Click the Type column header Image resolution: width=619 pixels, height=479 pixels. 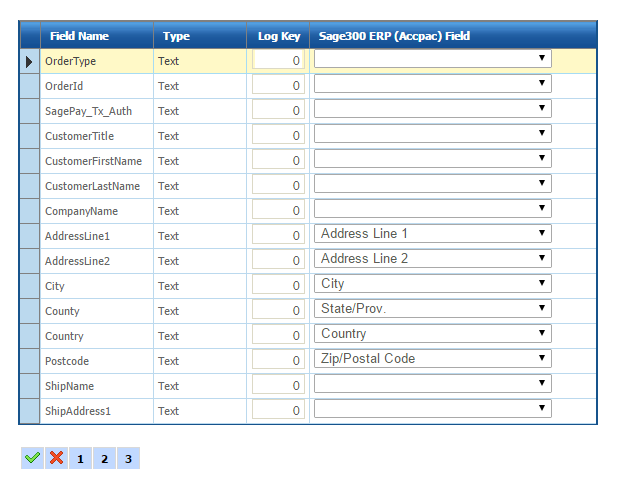(x=176, y=36)
